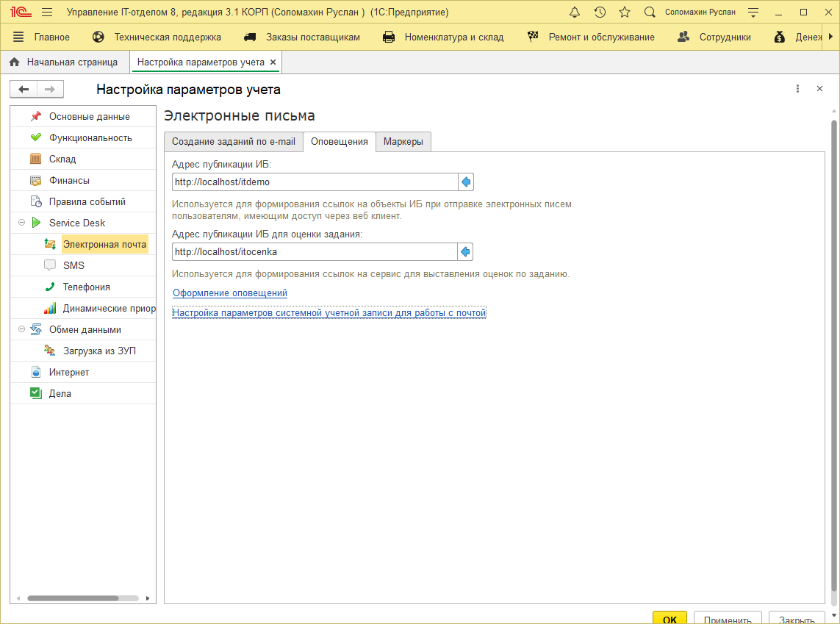Click the Адрес публикации ИБ input field
This screenshot has height=624, width=840.
click(x=315, y=182)
